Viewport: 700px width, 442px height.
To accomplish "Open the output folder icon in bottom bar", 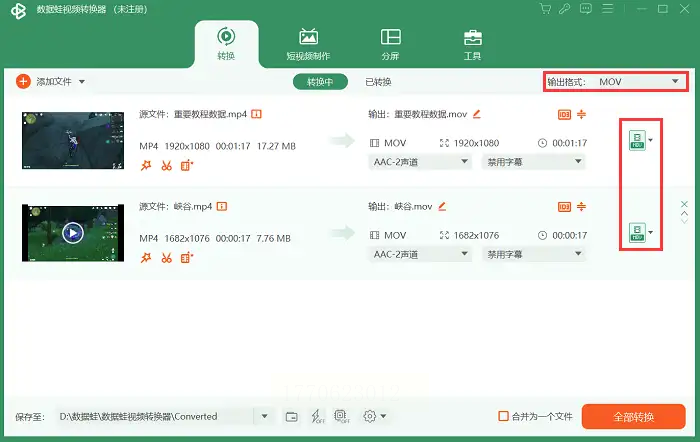I will [291, 416].
